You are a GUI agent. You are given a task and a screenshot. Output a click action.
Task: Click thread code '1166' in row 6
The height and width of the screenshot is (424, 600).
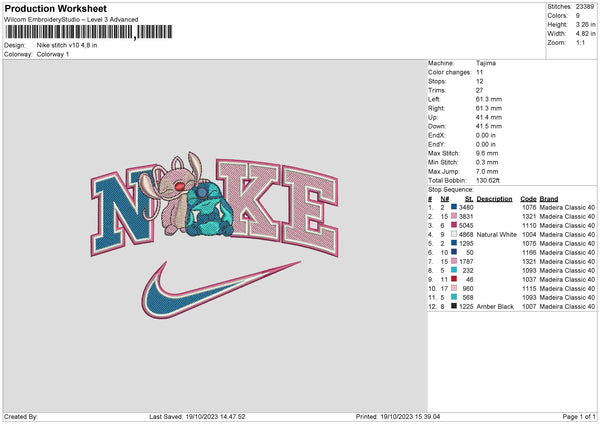530,253
